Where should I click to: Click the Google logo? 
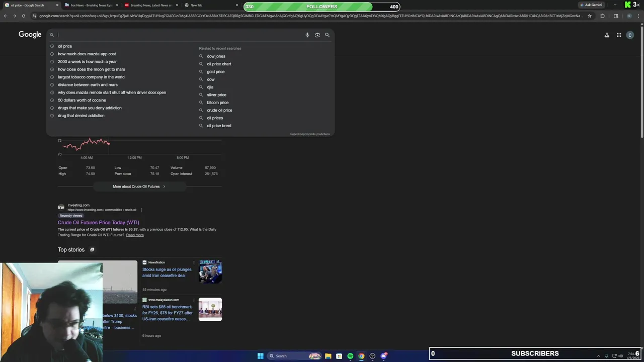(30, 35)
